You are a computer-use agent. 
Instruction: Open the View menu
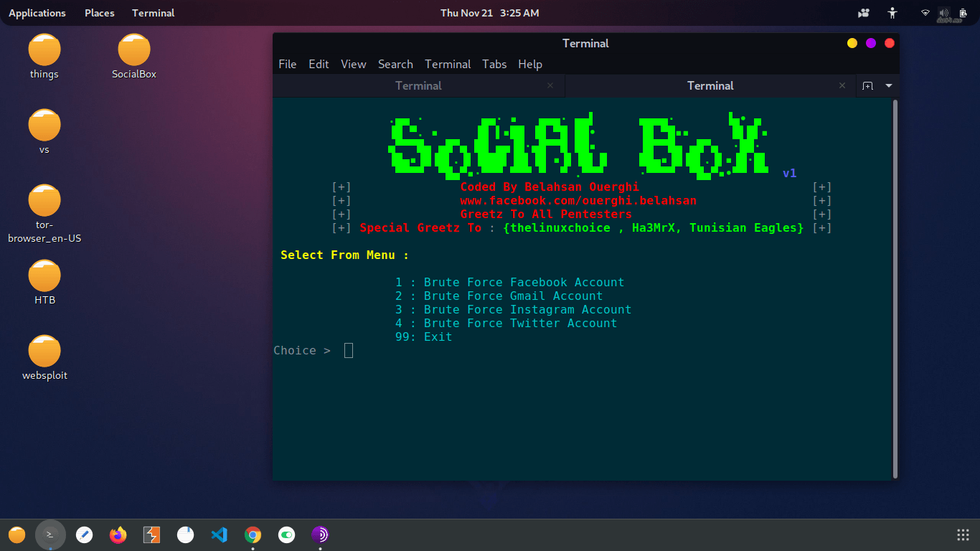[354, 64]
